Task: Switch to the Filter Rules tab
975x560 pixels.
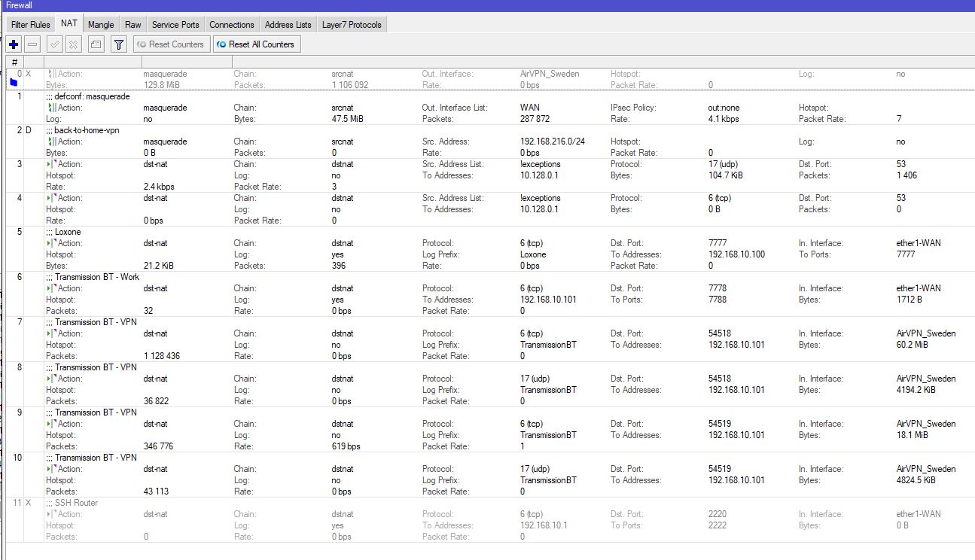Action: [31, 25]
